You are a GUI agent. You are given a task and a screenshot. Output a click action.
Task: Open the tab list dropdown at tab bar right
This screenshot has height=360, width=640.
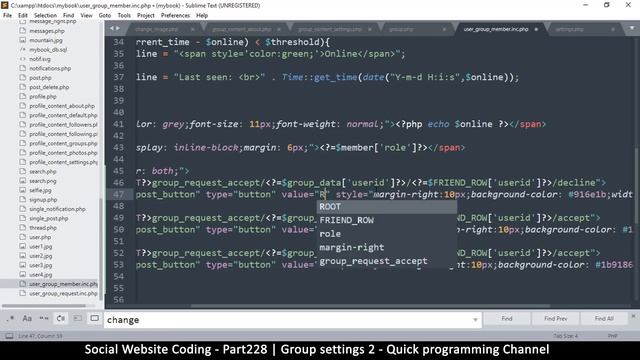pyautogui.click(x=631, y=29)
